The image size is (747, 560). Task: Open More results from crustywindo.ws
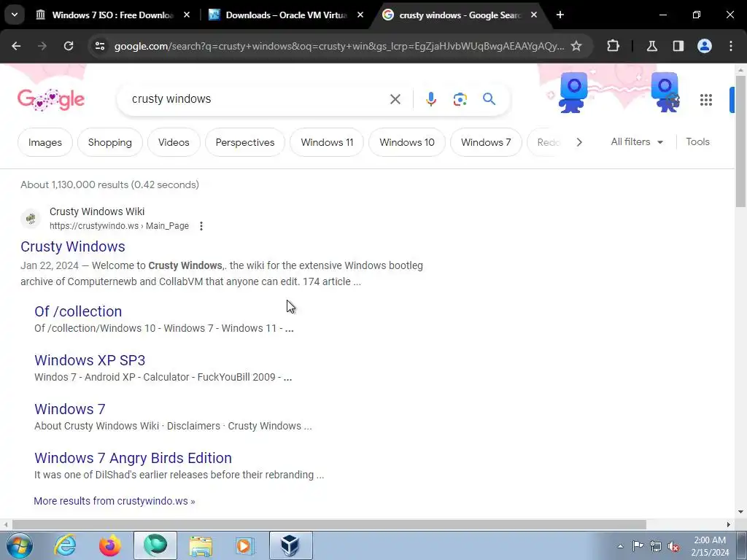tap(115, 501)
